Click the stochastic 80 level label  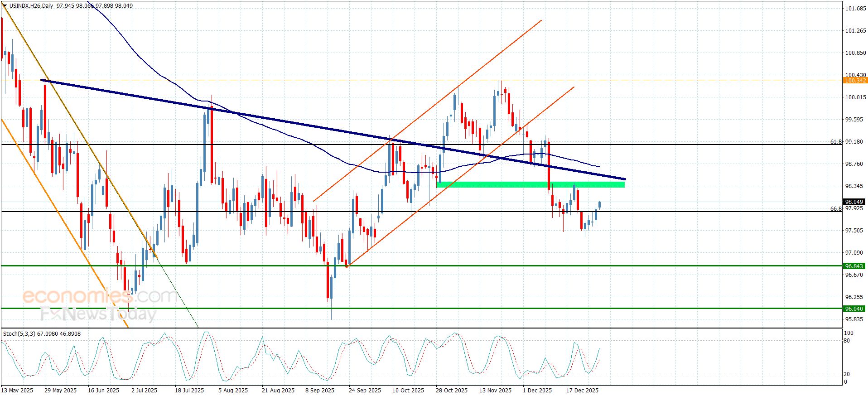click(847, 341)
